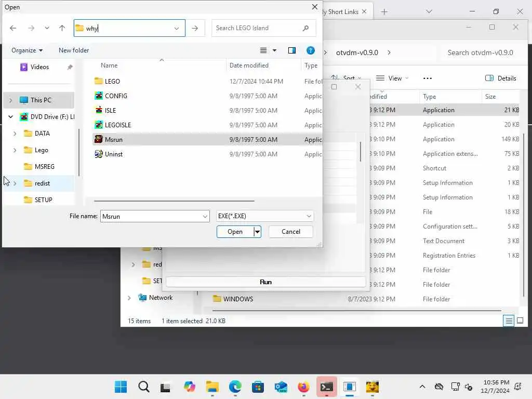
Task: Open taskbar Search
Action: point(143,387)
